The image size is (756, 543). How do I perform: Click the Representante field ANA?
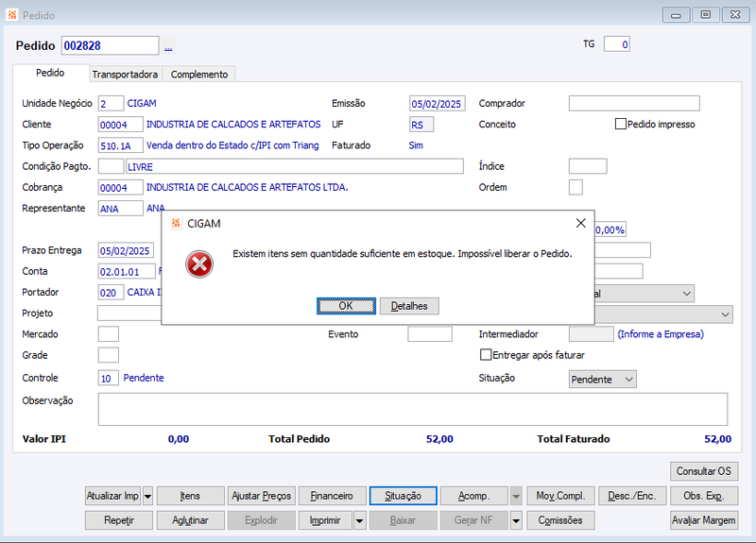click(121, 209)
